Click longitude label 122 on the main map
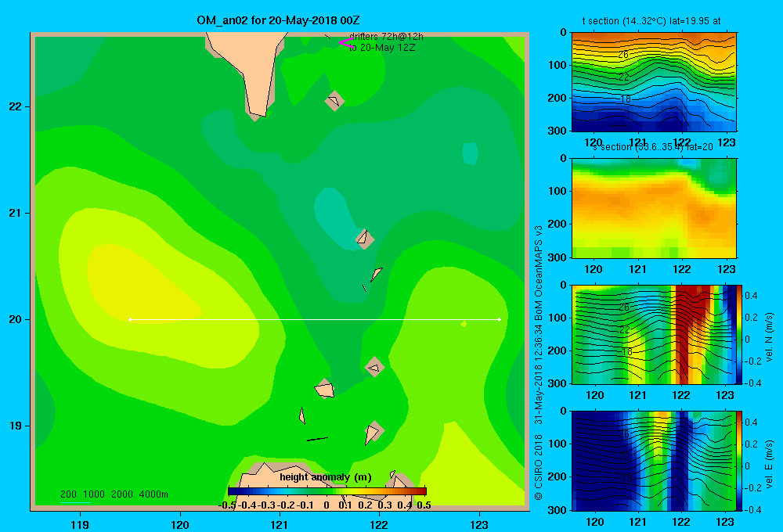The width and height of the screenshot is (783, 532). tap(379, 524)
